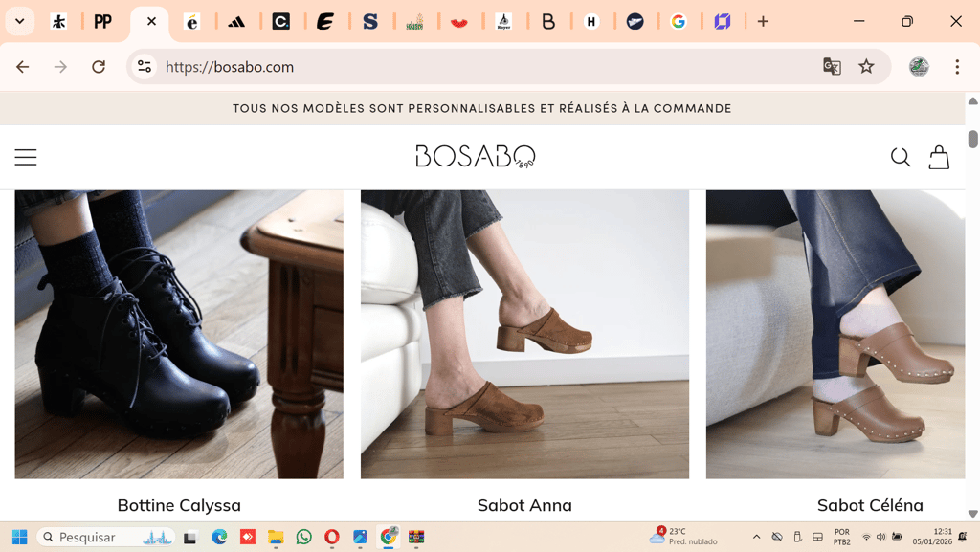The image size is (980, 552).
Task: Expand the tab search dropdown
Action: pyautogui.click(x=20, y=22)
